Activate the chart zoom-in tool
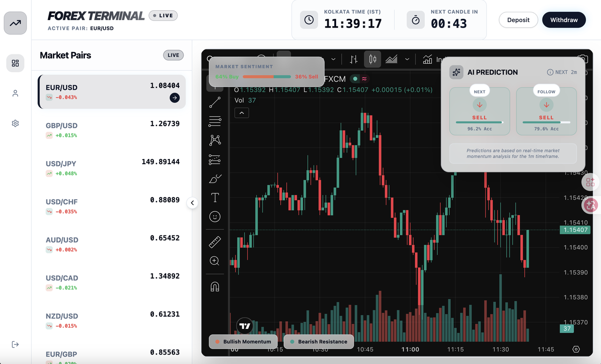This screenshot has width=601, height=364. coord(215,261)
